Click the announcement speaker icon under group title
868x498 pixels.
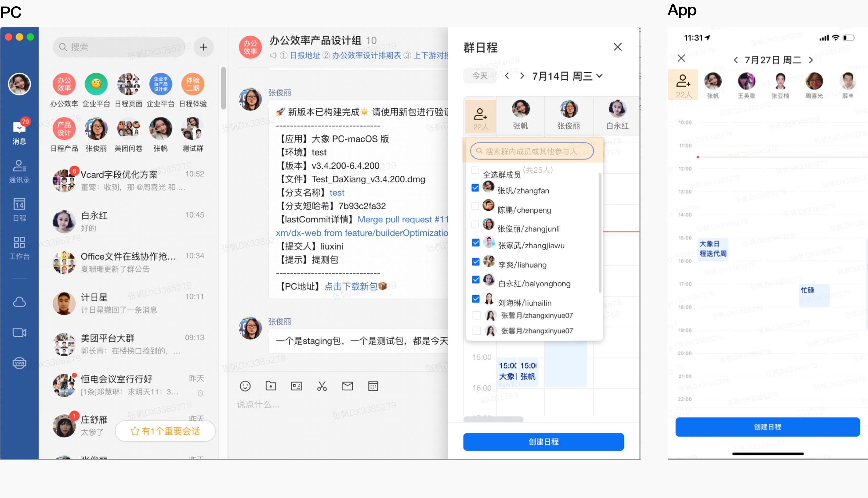point(273,55)
